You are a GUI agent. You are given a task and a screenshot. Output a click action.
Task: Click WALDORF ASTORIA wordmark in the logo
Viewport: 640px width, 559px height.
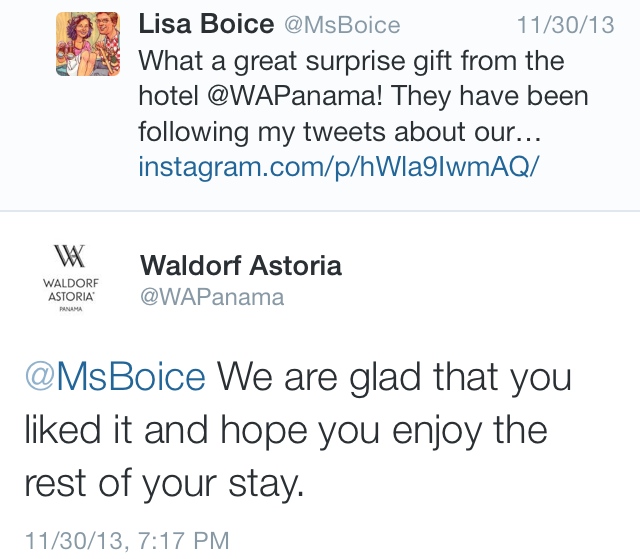[70, 290]
